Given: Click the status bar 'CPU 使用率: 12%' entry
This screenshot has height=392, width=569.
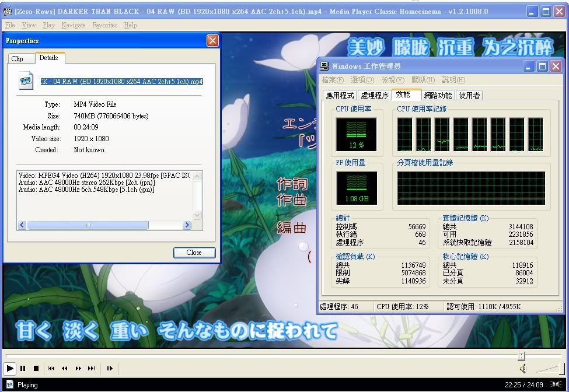Looking at the screenshot, I should [402, 307].
